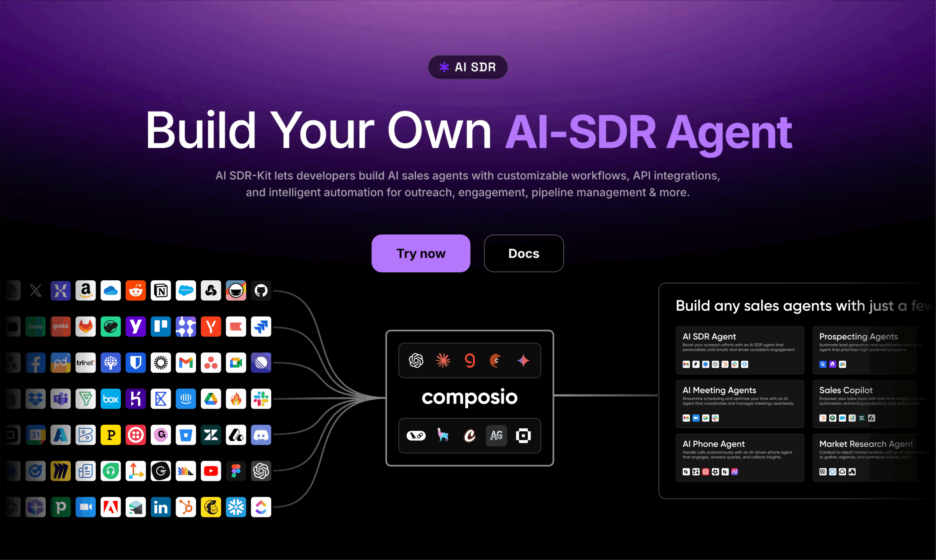Viewport: 936px width, 560px height.
Task: Click the Y Combinator orange Y icon
Action: (211, 326)
